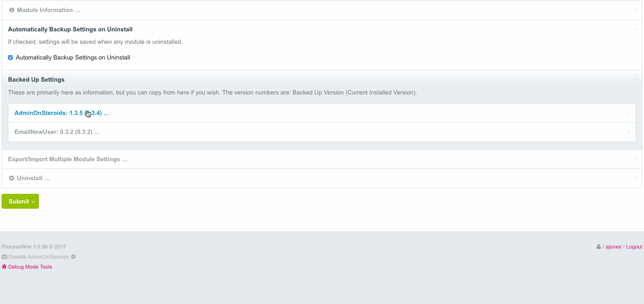644x304 pixels.
Task: Open the Export/Import Multiple Module Settings chevron
Action: tap(635, 159)
